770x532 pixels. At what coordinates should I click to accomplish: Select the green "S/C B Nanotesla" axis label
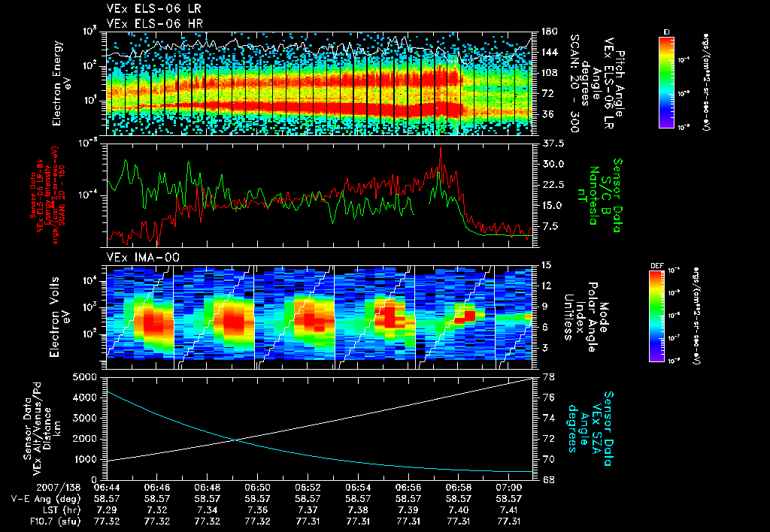(x=599, y=195)
